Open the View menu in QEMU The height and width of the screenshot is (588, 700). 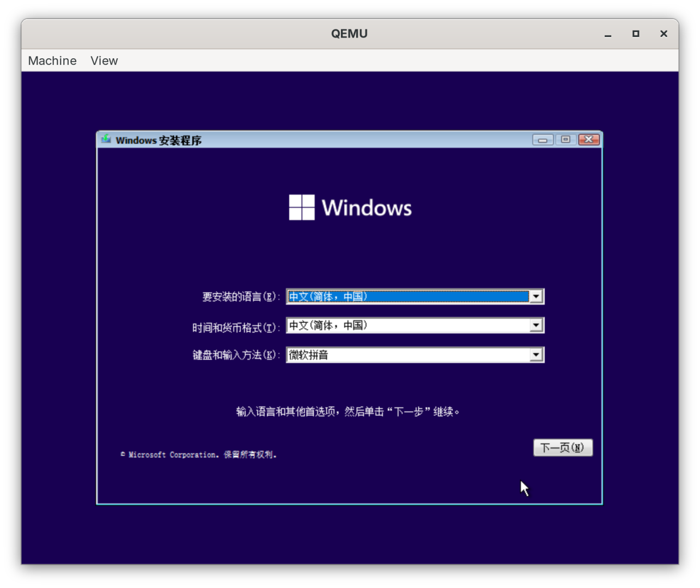point(104,60)
